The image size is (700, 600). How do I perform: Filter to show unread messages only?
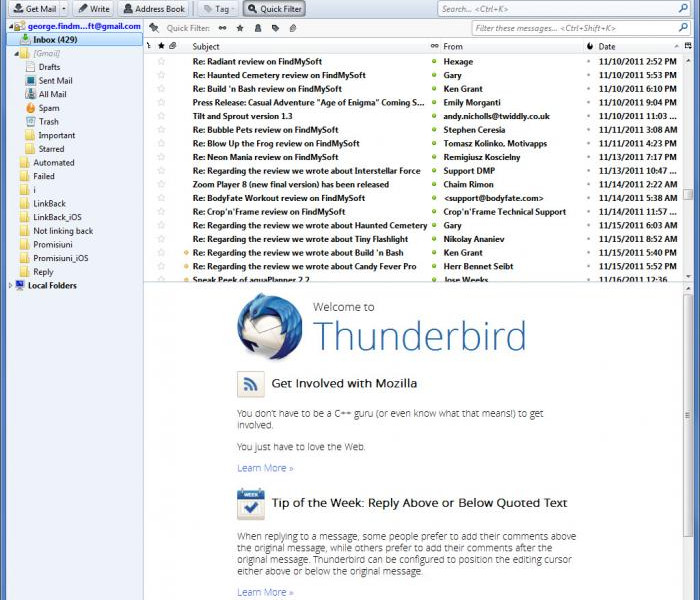click(222, 28)
